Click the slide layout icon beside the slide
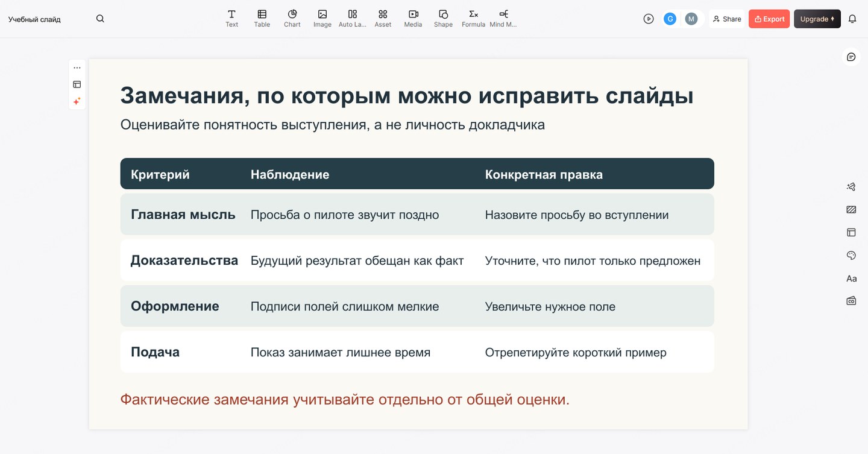Image resolution: width=868 pixels, height=454 pixels. (77, 84)
